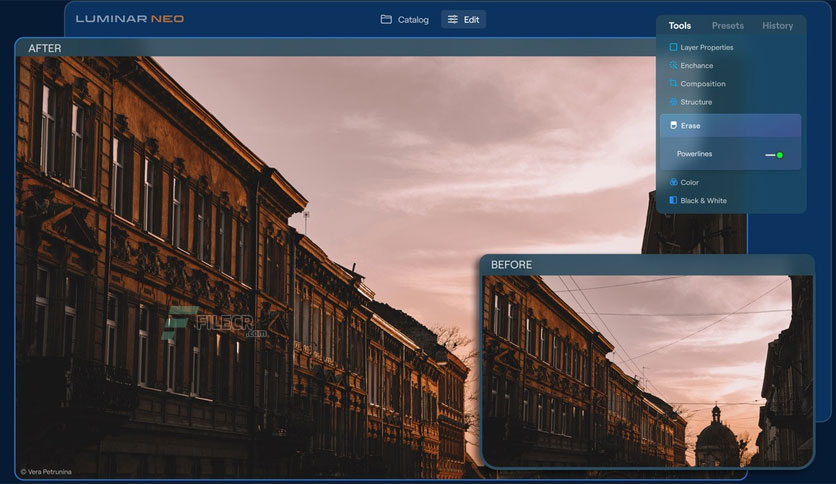The height and width of the screenshot is (484, 836).
Task: Click the AFTER panel label
Action: 45,49
